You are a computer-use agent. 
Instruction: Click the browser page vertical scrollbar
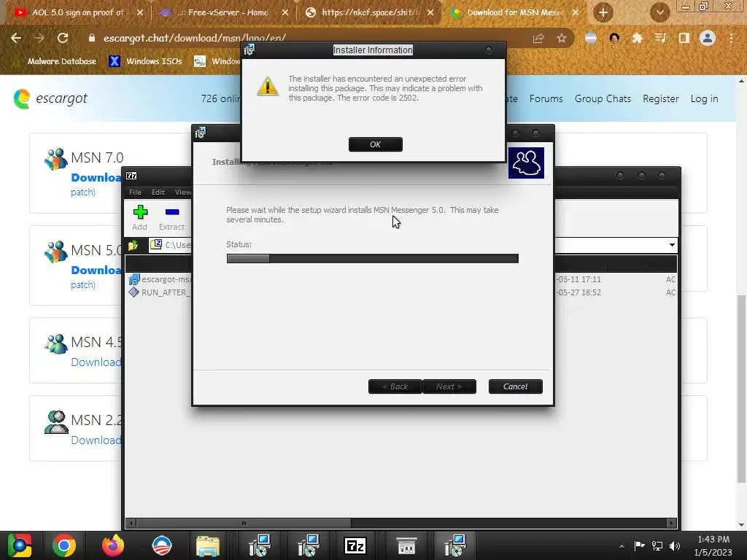pyautogui.click(x=741, y=388)
